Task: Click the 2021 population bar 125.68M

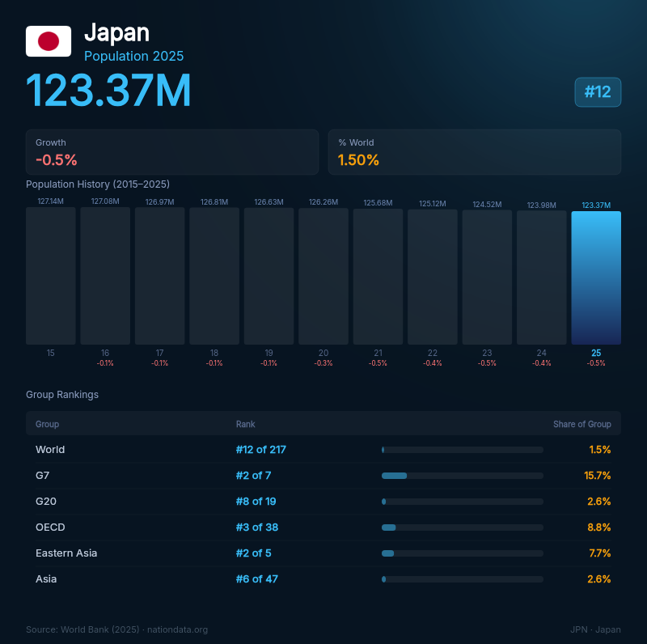Action: point(378,277)
